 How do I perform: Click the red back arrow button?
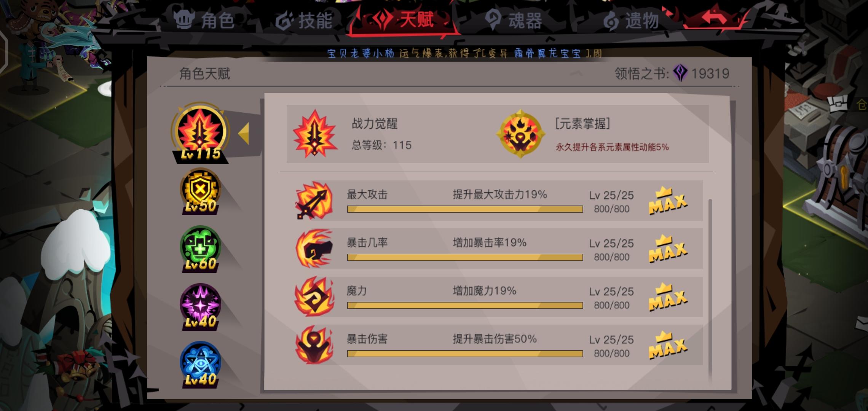(x=715, y=18)
